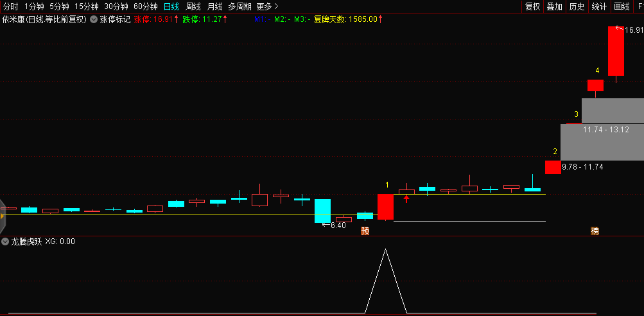Click the 预 forecast marker icon
644x316 pixels.
pyautogui.click(x=365, y=231)
